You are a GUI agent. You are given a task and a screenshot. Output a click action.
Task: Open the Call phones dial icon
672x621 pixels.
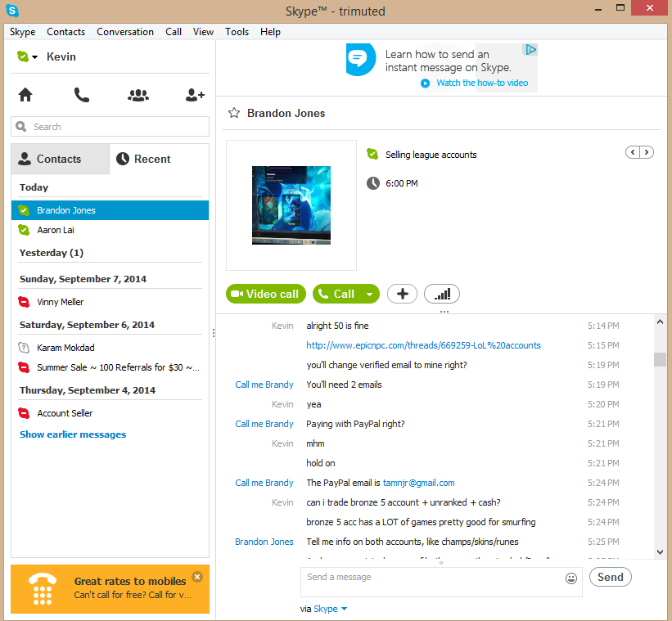coord(81,95)
